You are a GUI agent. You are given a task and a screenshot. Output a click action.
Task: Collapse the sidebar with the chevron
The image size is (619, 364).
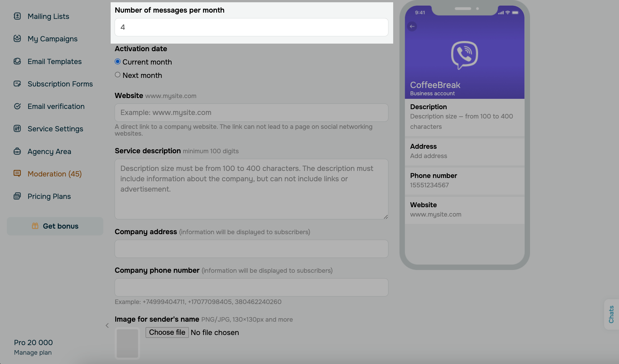click(107, 325)
